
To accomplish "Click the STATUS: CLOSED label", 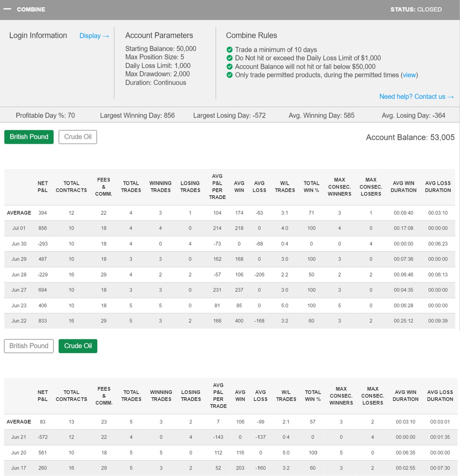I will [x=416, y=9].
